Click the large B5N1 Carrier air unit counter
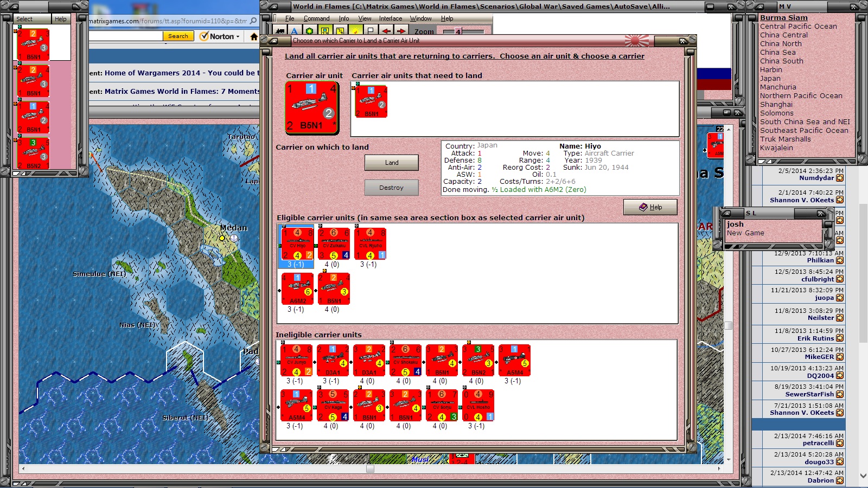Image resolution: width=868 pixels, height=488 pixels. (x=312, y=107)
